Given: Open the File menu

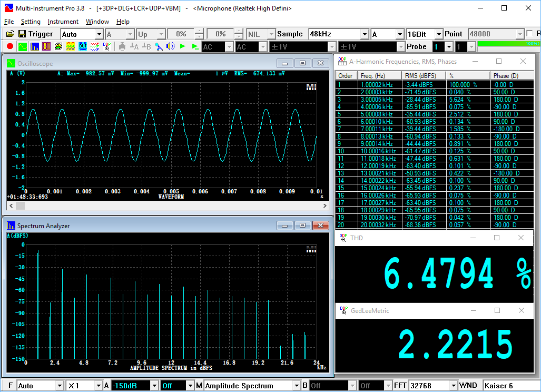Looking at the screenshot, I should [x=9, y=22].
